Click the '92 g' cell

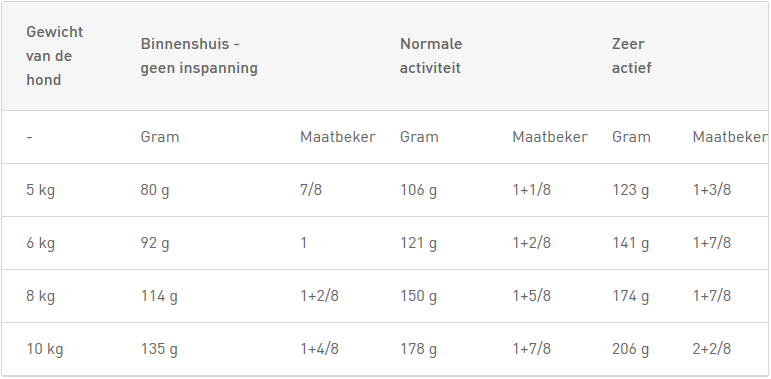155,243
